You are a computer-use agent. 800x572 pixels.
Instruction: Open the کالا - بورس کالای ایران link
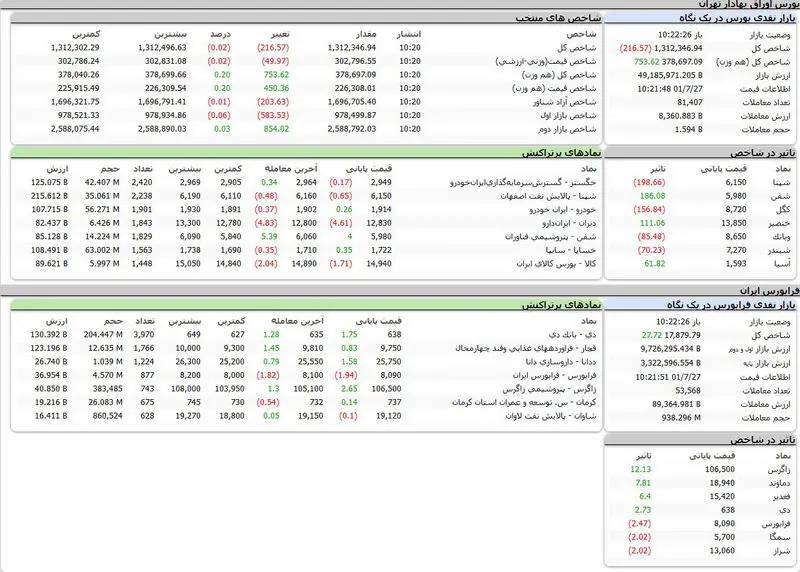pyautogui.click(x=556, y=264)
